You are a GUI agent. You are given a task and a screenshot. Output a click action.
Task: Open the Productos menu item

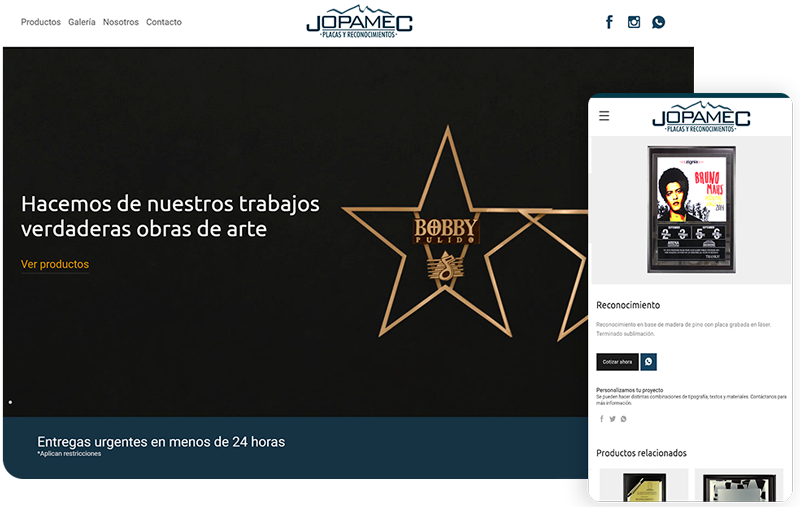pos(41,22)
